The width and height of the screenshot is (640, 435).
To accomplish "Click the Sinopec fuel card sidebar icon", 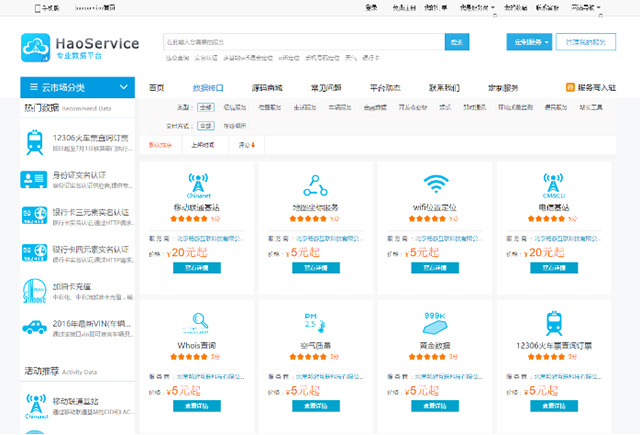I will tap(34, 290).
